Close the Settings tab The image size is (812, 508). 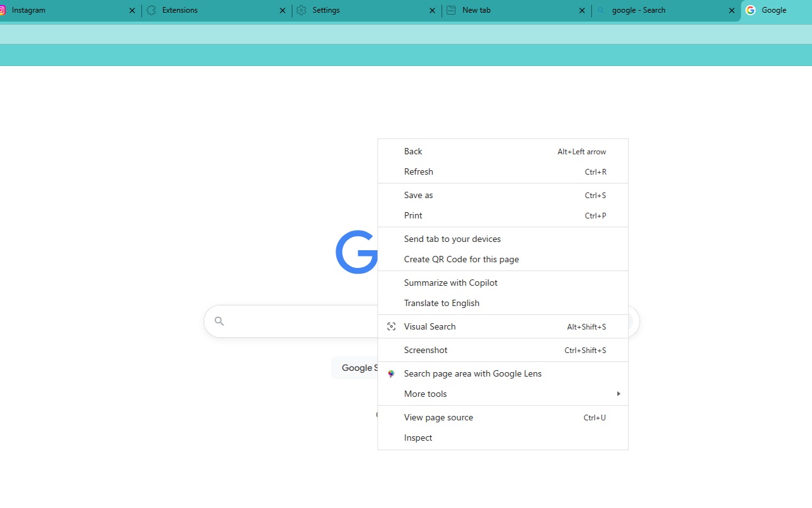[432, 10]
